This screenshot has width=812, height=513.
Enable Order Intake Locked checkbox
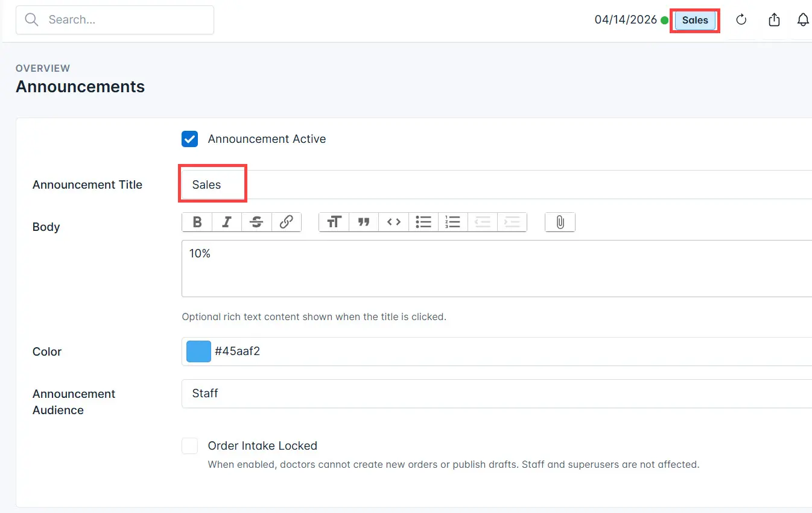tap(190, 446)
